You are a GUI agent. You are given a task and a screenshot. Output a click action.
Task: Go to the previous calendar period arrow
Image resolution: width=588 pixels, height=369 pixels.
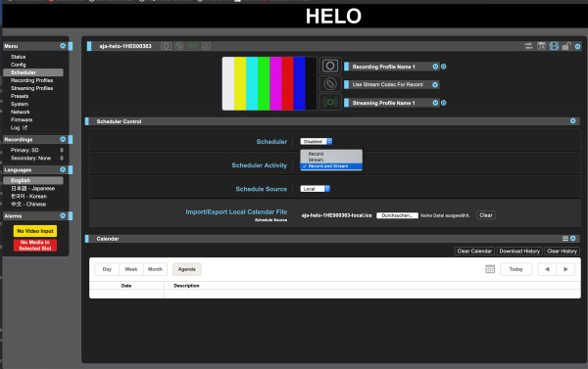point(547,269)
